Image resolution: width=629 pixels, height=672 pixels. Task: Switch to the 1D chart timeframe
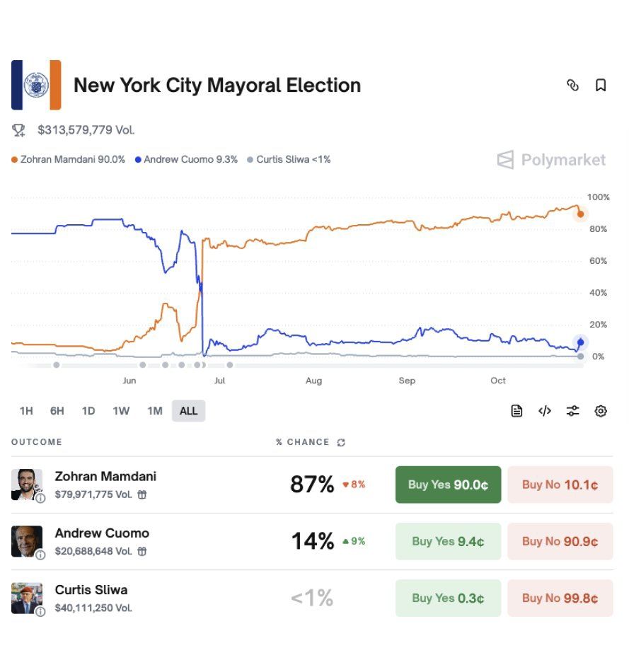click(88, 410)
